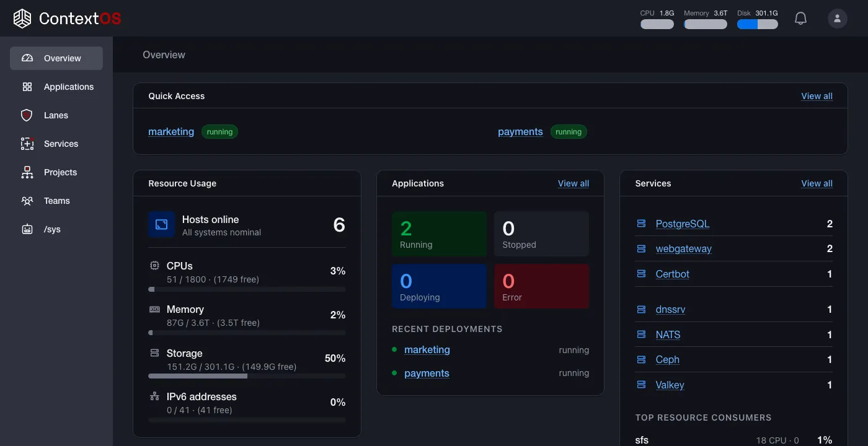Image resolution: width=868 pixels, height=446 pixels.
Task: Select the Error applications count tile
Action: pos(542,286)
